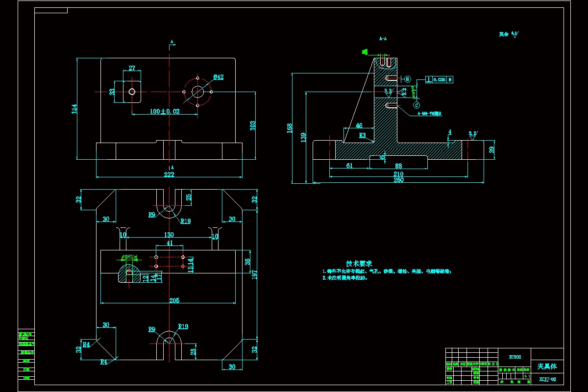The height and width of the screenshot is (392, 588).
Task: Pick the 46 dimension in section view
Action: click(x=359, y=126)
